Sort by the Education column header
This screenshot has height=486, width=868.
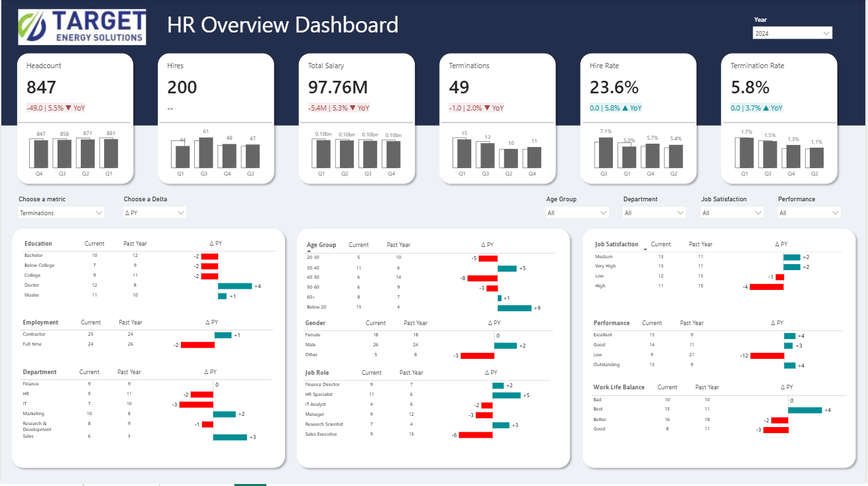[38, 244]
